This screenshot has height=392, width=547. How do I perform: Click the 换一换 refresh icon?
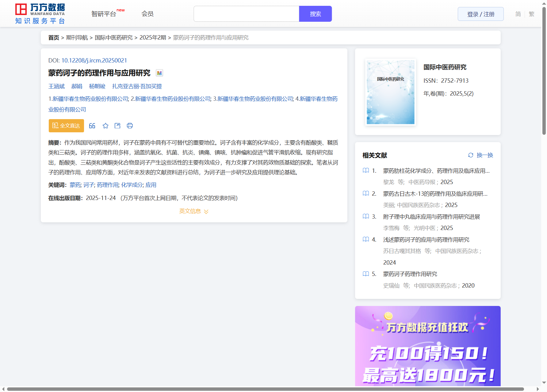pyautogui.click(x=471, y=155)
